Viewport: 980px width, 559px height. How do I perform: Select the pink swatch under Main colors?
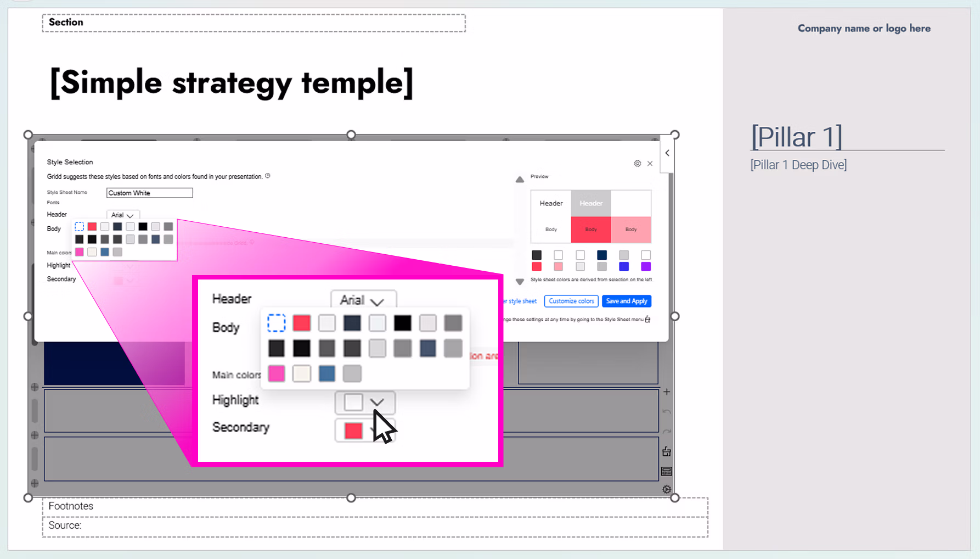click(x=276, y=373)
